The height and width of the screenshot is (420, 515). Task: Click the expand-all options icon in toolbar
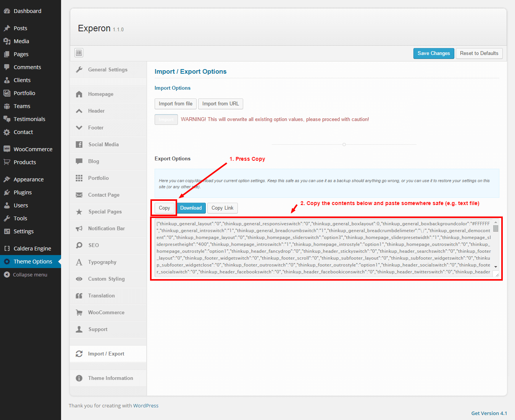point(79,53)
